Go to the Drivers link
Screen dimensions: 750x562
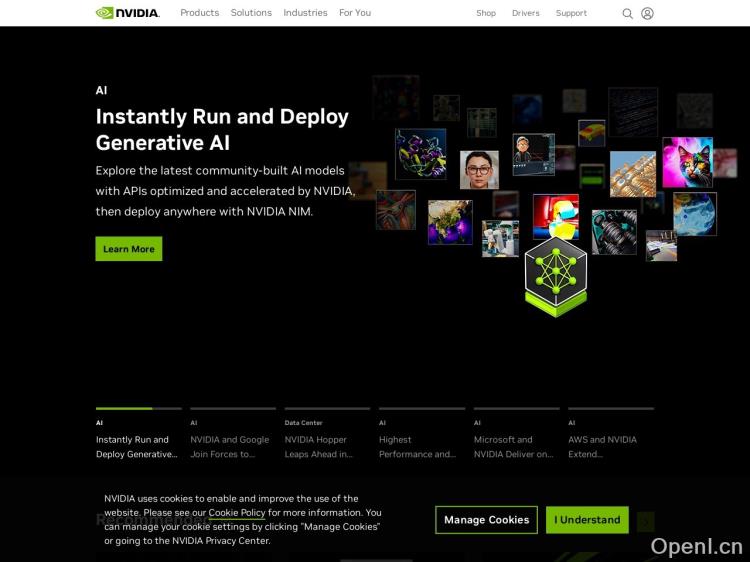(526, 13)
